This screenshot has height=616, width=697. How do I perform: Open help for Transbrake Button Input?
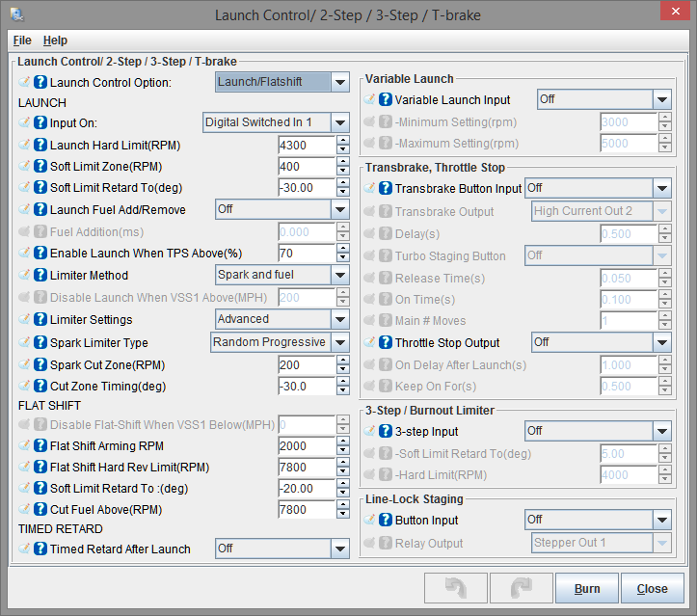tap(386, 189)
